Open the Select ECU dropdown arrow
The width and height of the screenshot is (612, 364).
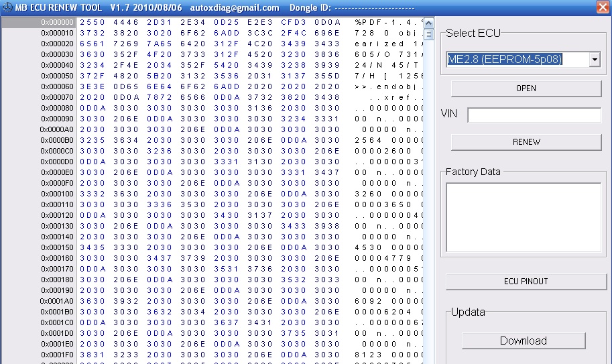click(595, 59)
